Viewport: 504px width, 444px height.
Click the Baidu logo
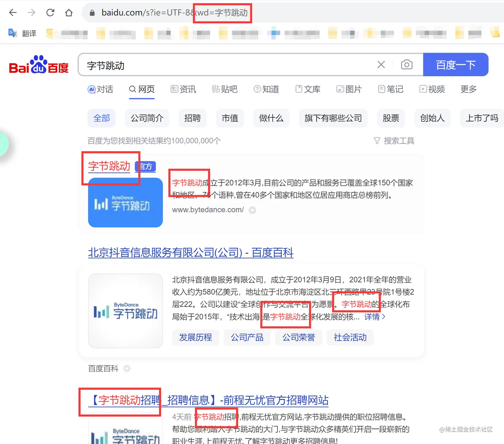pos(39,64)
